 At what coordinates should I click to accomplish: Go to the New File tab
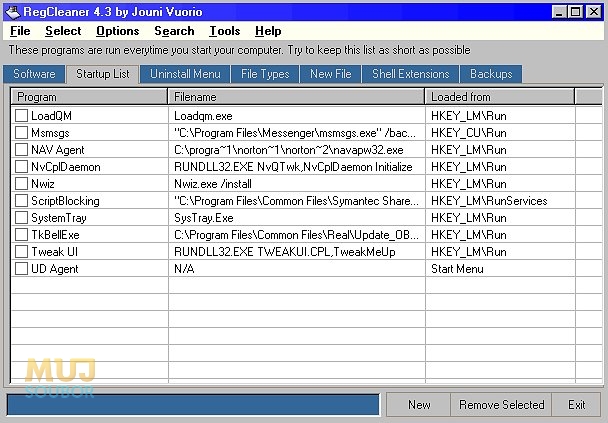tap(331, 74)
